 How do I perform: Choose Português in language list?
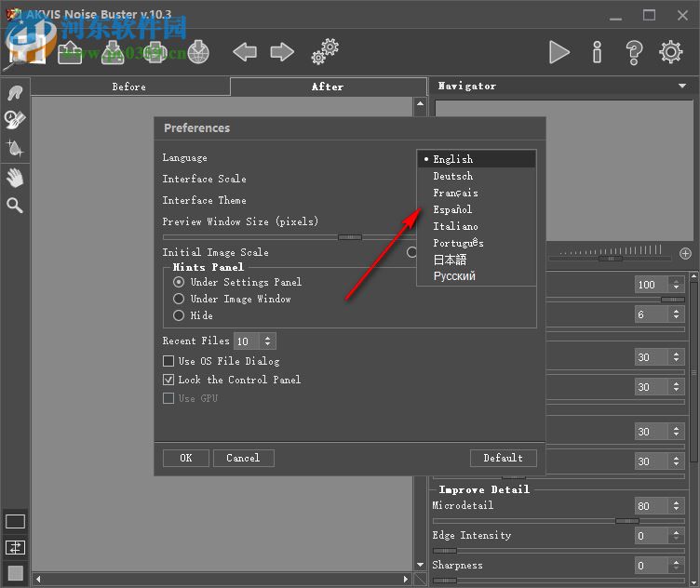click(477, 243)
